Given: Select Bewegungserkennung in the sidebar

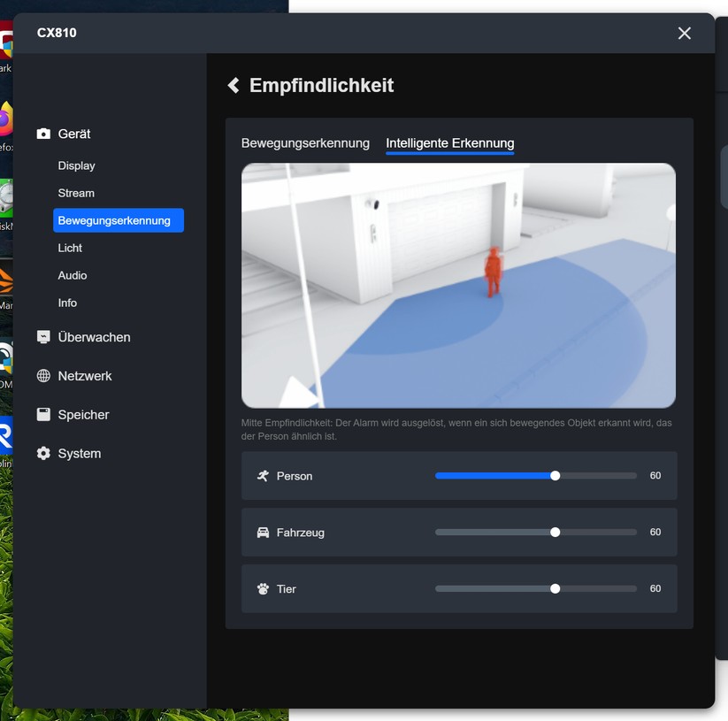Looking at the screenshot, I should [118, 220].
